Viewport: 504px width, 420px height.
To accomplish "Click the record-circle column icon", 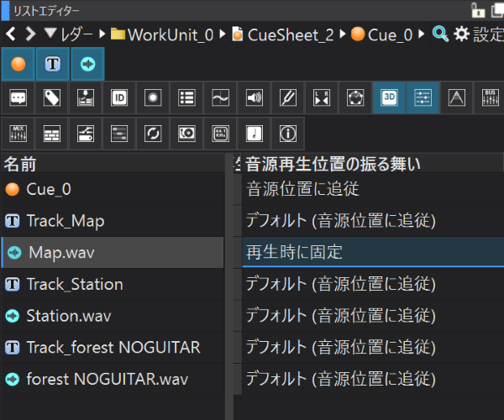I will point(153,97).
